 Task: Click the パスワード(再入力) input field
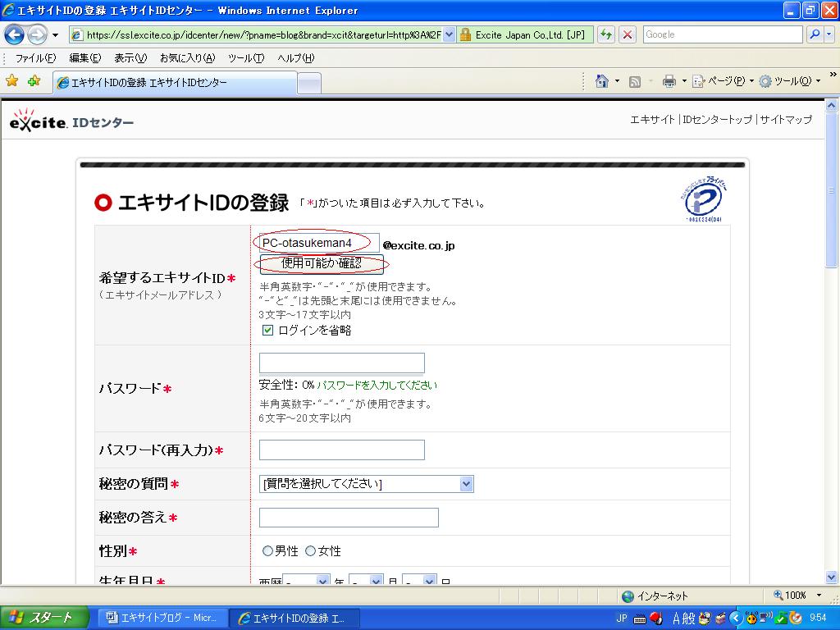[x=342, y=450]
